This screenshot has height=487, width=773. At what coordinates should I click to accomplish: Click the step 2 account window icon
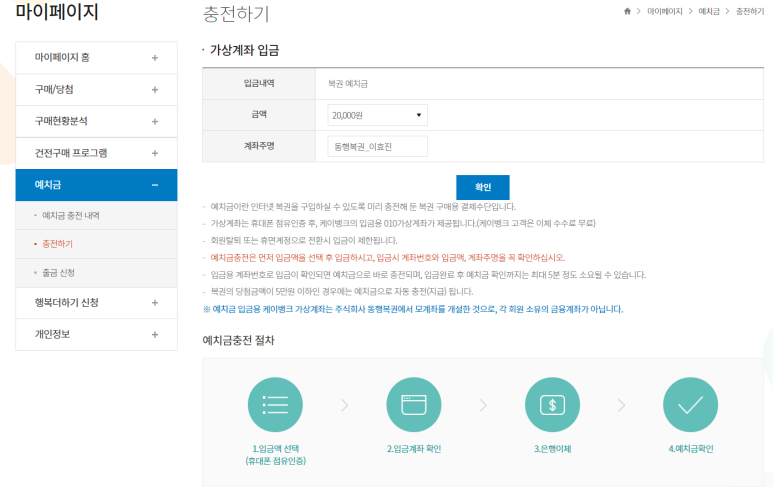click(x=414, y=405)
